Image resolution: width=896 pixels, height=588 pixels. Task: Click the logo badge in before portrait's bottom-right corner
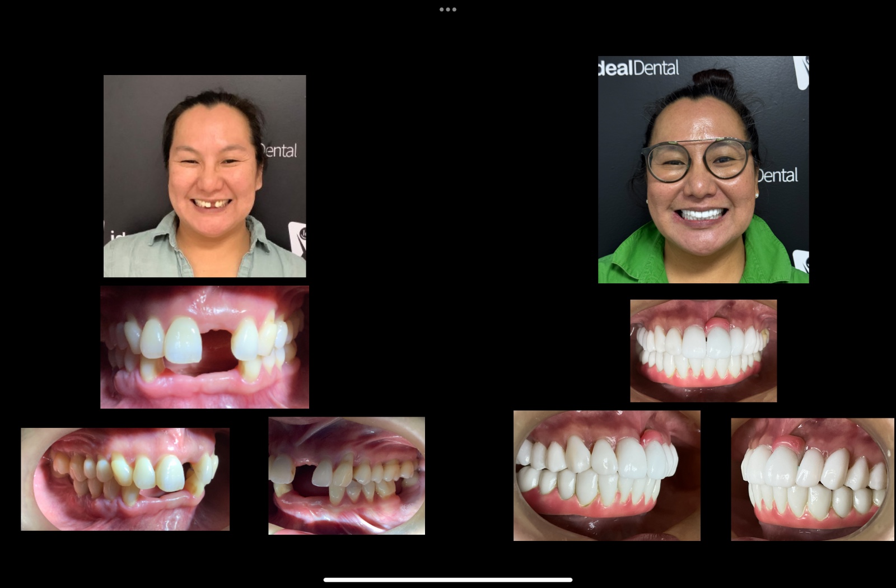point(297,238)
